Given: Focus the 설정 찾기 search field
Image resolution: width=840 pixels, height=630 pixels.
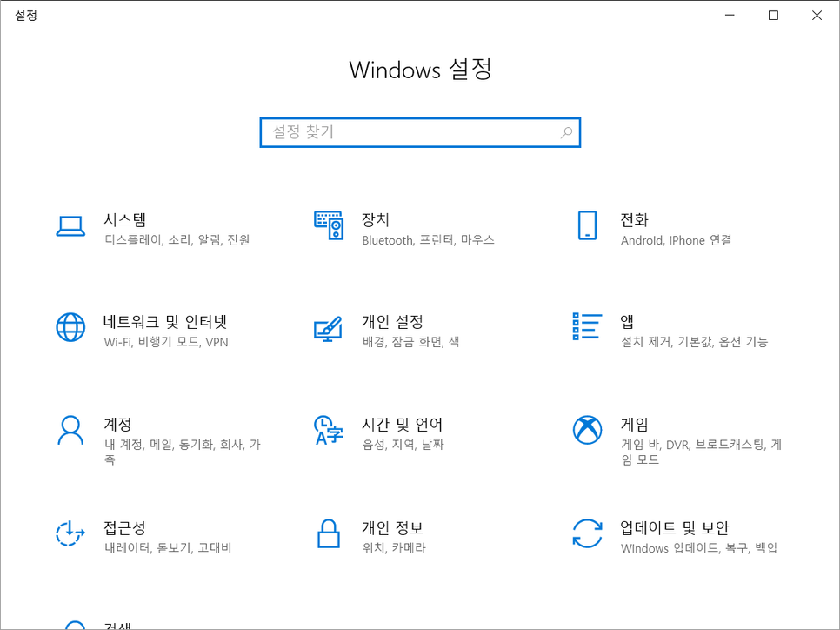Looking at the screenshot, I should (420, 132).
